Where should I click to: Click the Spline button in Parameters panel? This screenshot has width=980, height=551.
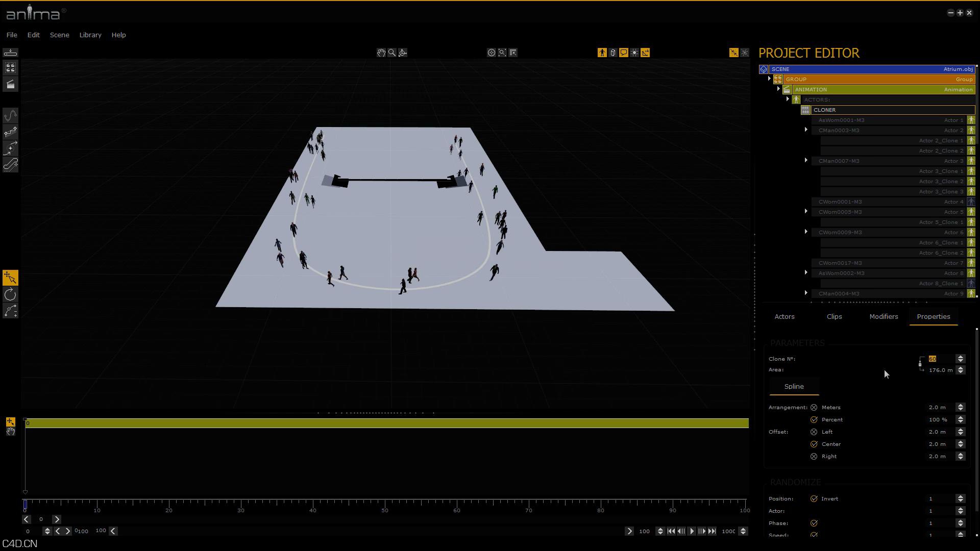pos(794,386)
